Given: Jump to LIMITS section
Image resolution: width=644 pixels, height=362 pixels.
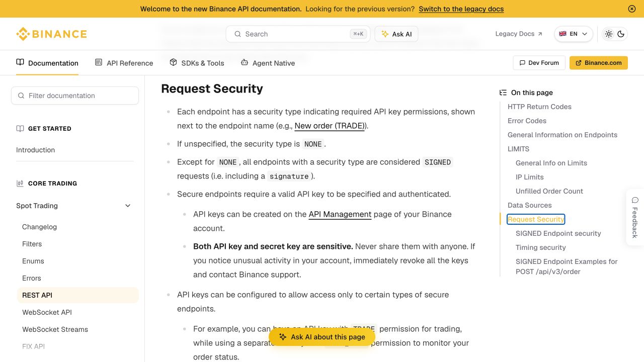Looking at the screenshot, I should [518, 149].
